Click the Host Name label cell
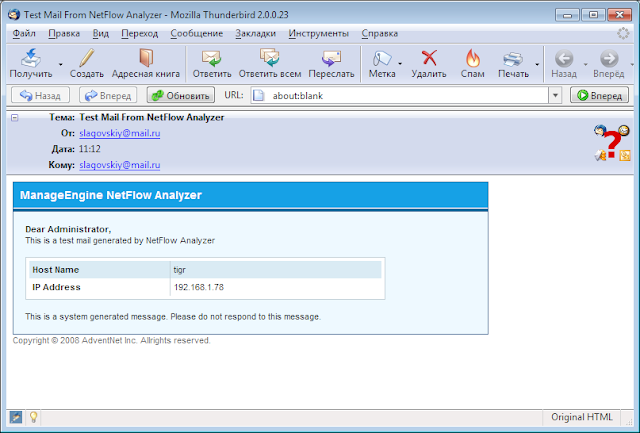 99,270
